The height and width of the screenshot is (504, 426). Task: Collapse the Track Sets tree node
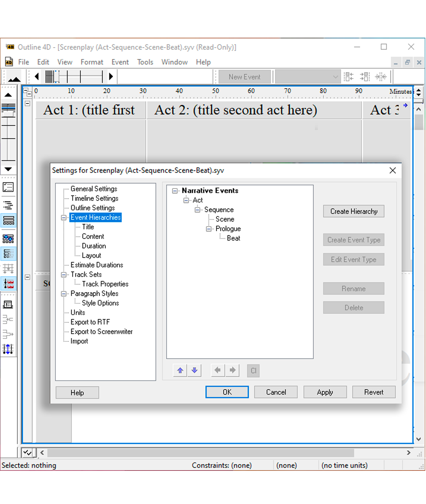point(64,275)
